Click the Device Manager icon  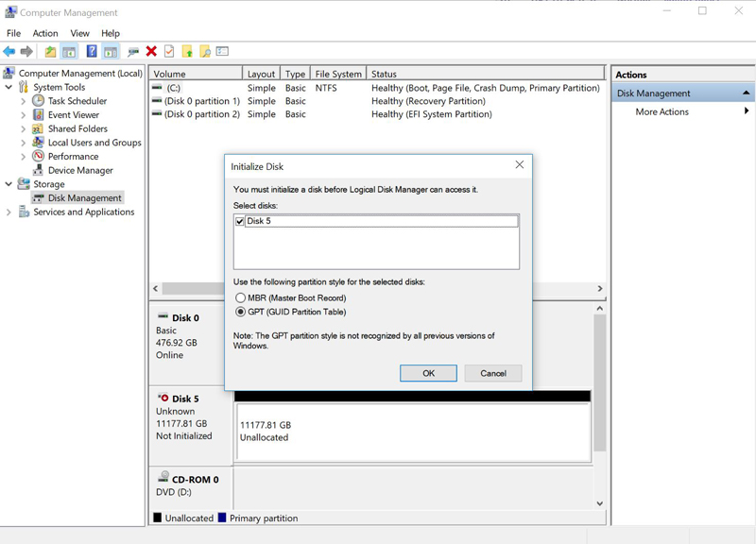[x=38, y=171]
